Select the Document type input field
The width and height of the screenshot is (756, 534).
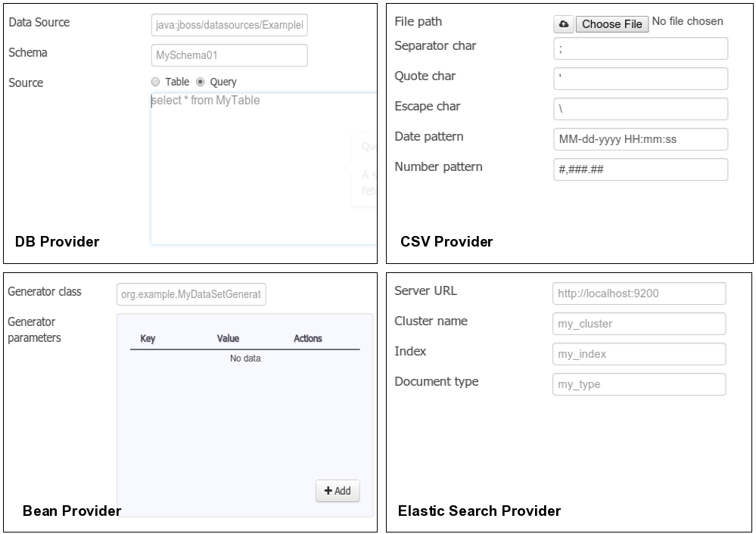tap(639, 384)
